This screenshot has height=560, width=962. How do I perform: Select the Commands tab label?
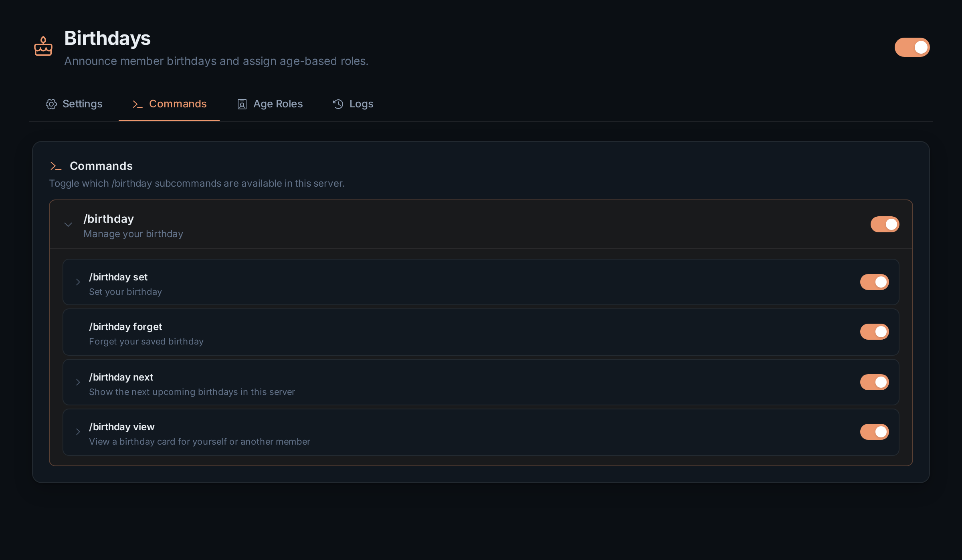(x=178, y=104)
